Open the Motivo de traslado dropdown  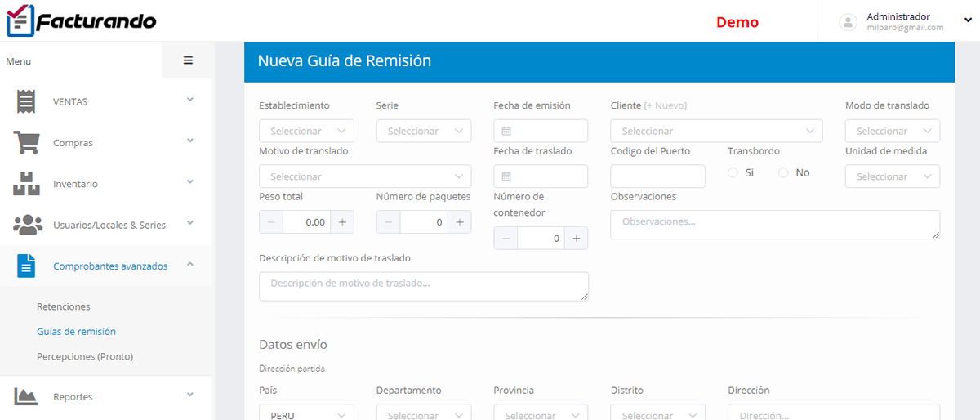point(364,176)
